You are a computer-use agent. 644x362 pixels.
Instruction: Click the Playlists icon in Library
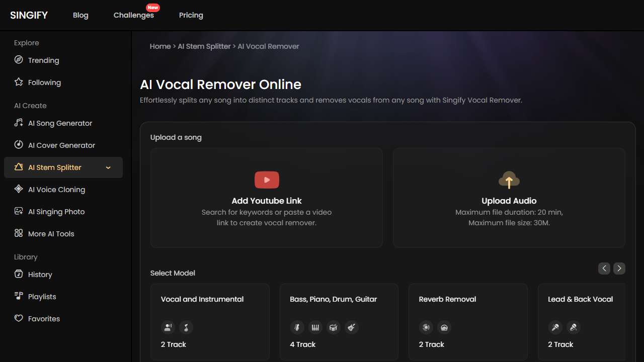19,296
